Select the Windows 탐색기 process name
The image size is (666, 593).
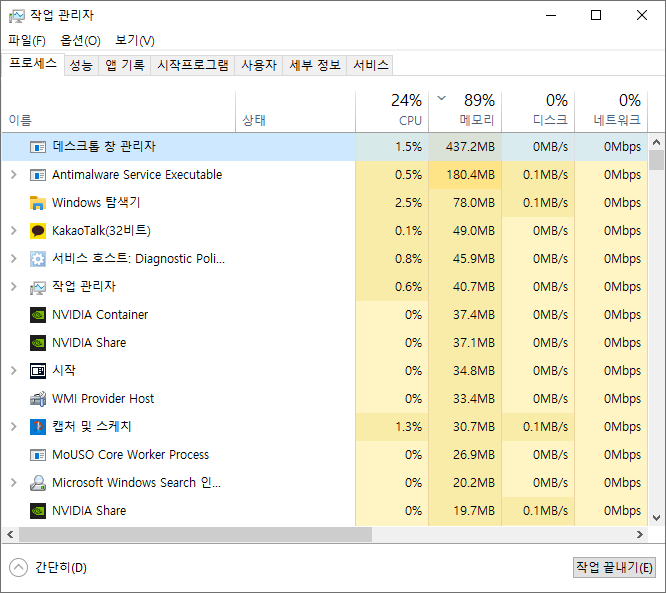pyautogui.click(x=96, y=203)
